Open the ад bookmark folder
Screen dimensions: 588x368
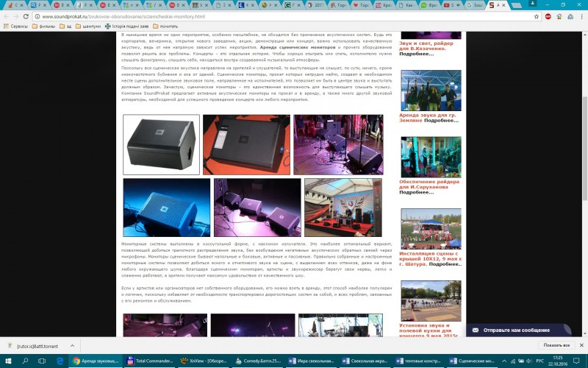point(65,26)
